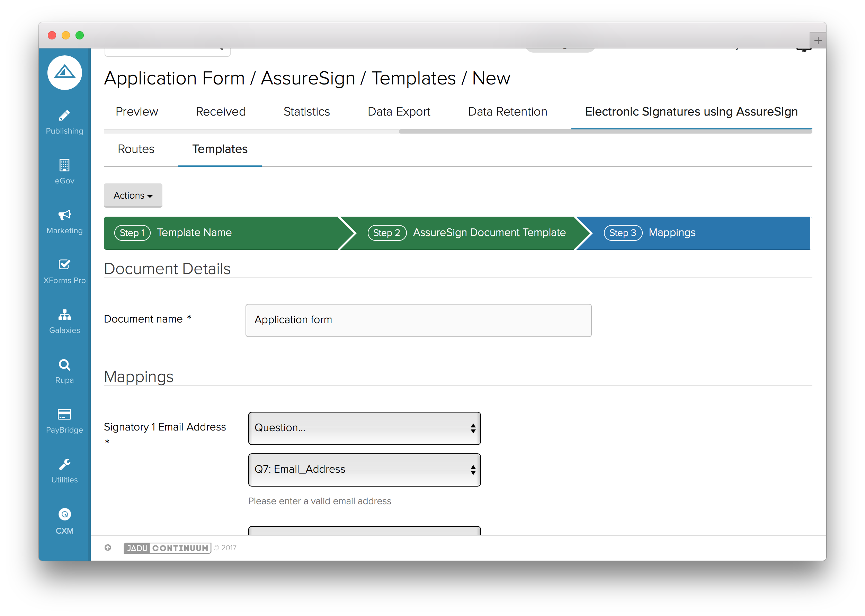The image size is (865, 616).
Task: Open XForms Pro checkbox icon
Action: [x=64, y=264]
